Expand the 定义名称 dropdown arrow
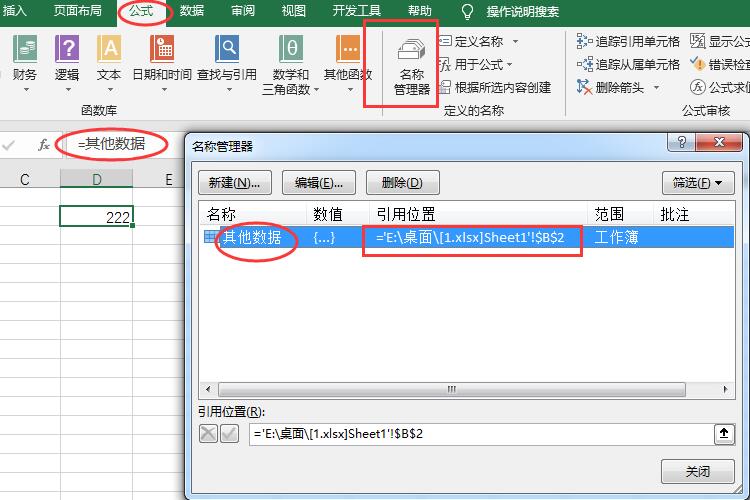 click(515, 41)
